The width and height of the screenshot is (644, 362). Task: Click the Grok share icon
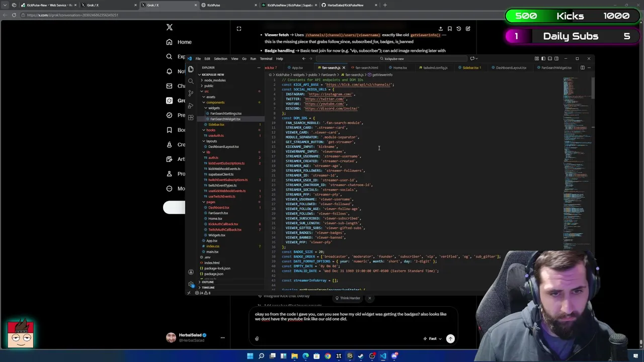point(441,29)
